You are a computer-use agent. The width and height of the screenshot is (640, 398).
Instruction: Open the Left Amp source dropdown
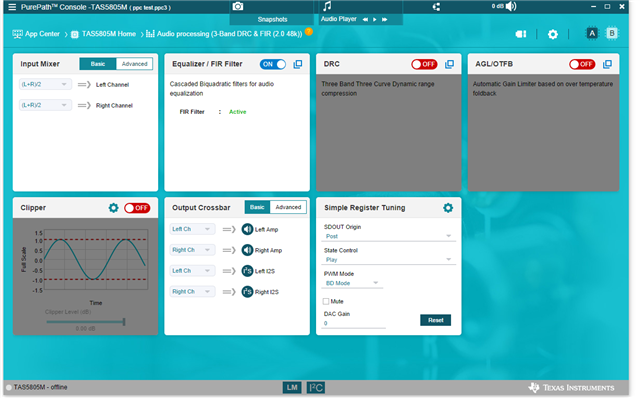click(x=192, y=229)
